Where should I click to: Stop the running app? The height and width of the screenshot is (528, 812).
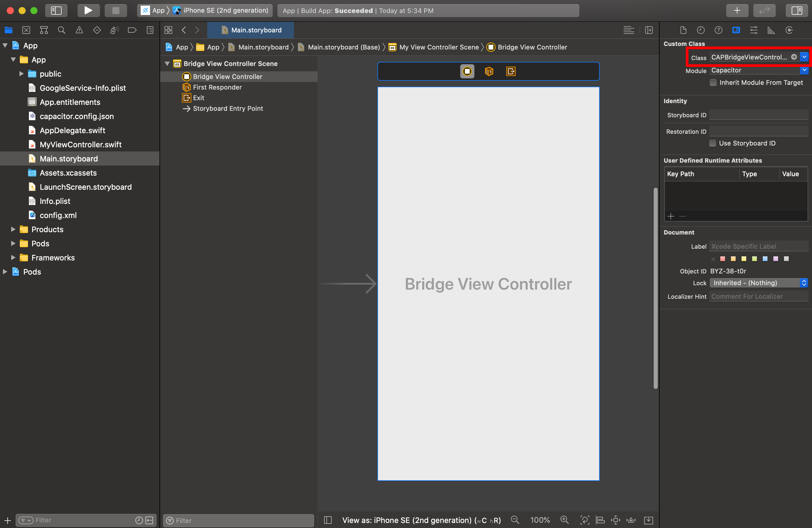pos(116,10)
